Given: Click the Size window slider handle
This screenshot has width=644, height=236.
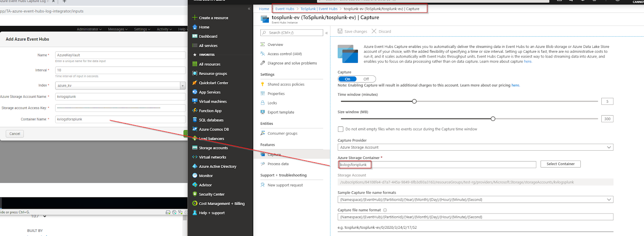Looking at the screenshot, I should (x=493, y=119).
